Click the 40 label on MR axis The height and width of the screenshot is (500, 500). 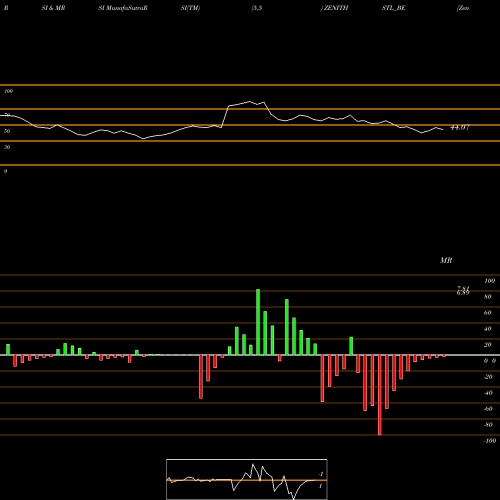click(x=488, y=329)
